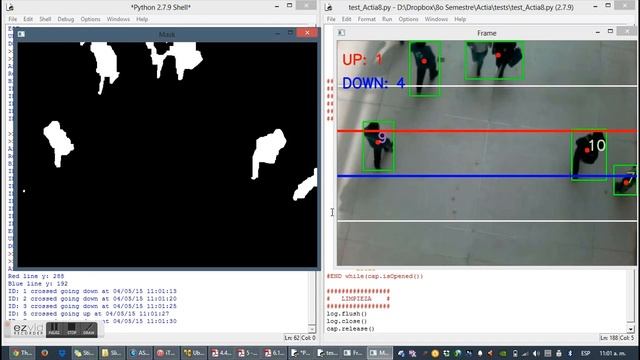The image size is (640, 360).
Task: Maximize the Frame window
Action: click(610, 31)
